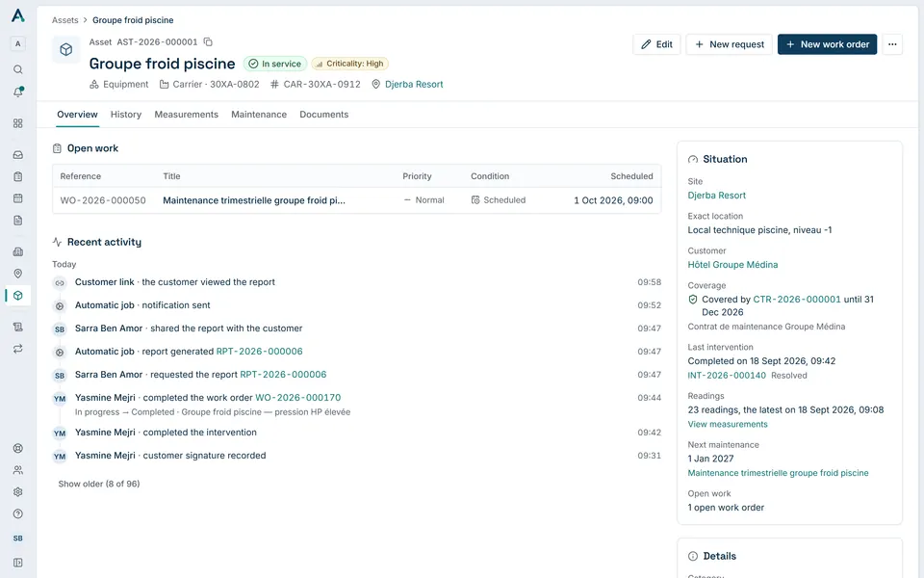Click customer signature recorded activity entry
Viewport: 924px width, 578px height.
tap(356, 456)
